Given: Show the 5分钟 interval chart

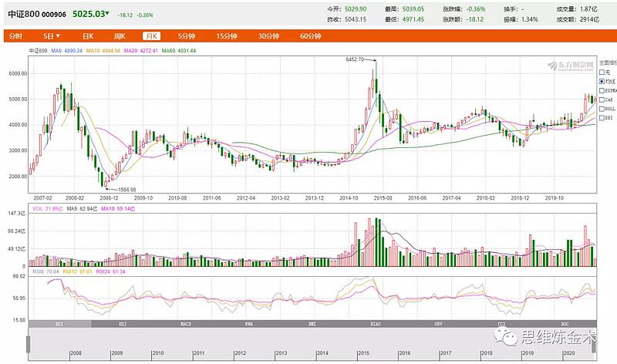Looking at the screenshot, I should (187, 36).
